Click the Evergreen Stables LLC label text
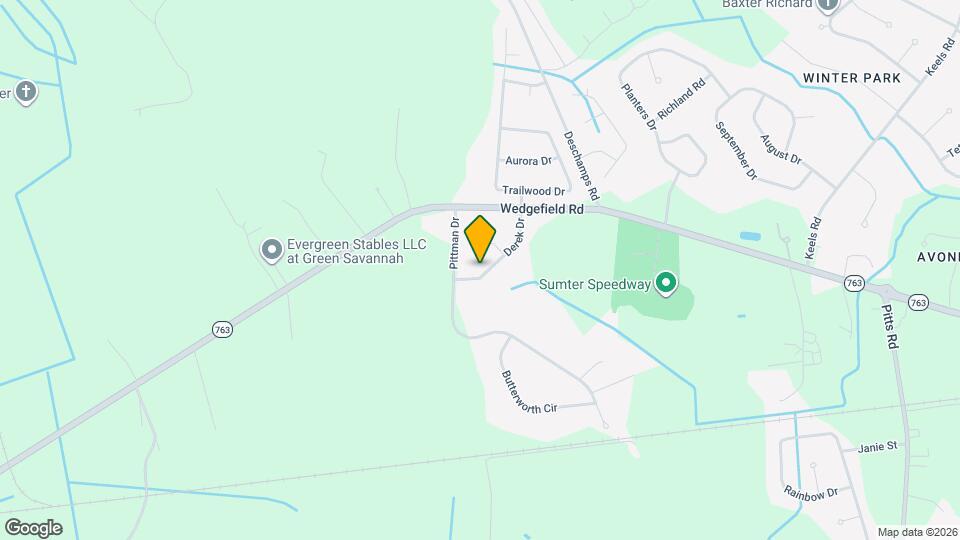The height and width of the screenshot is (540, 960). 356,251
